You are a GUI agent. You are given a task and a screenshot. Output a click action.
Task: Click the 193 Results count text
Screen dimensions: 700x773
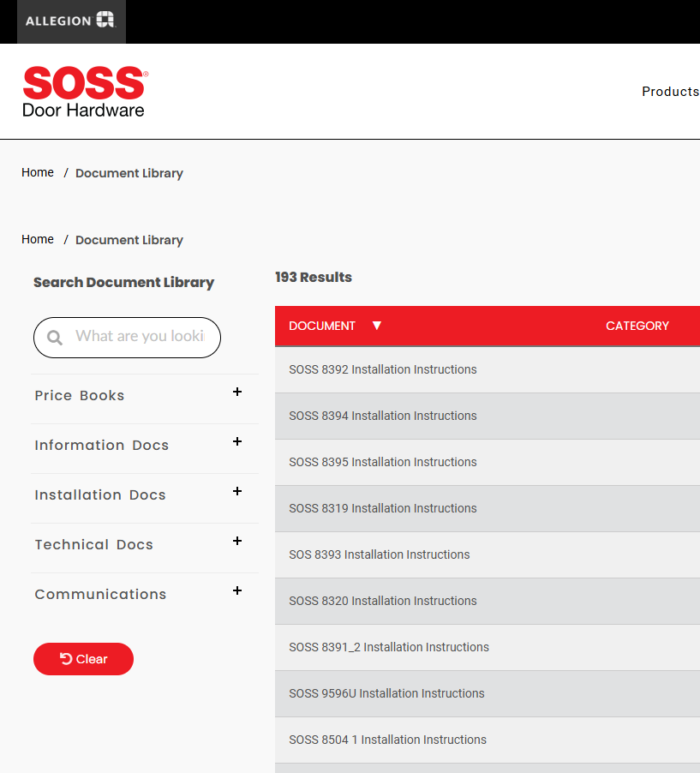[314, 277]
